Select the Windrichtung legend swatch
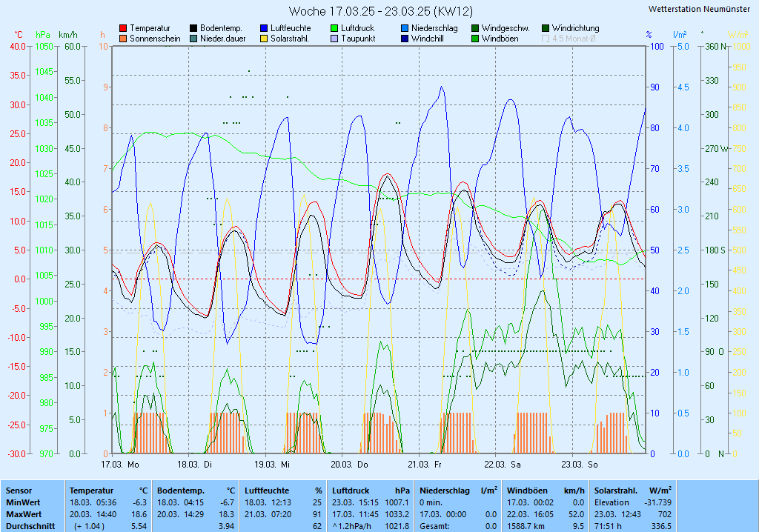 coord(546,29)
